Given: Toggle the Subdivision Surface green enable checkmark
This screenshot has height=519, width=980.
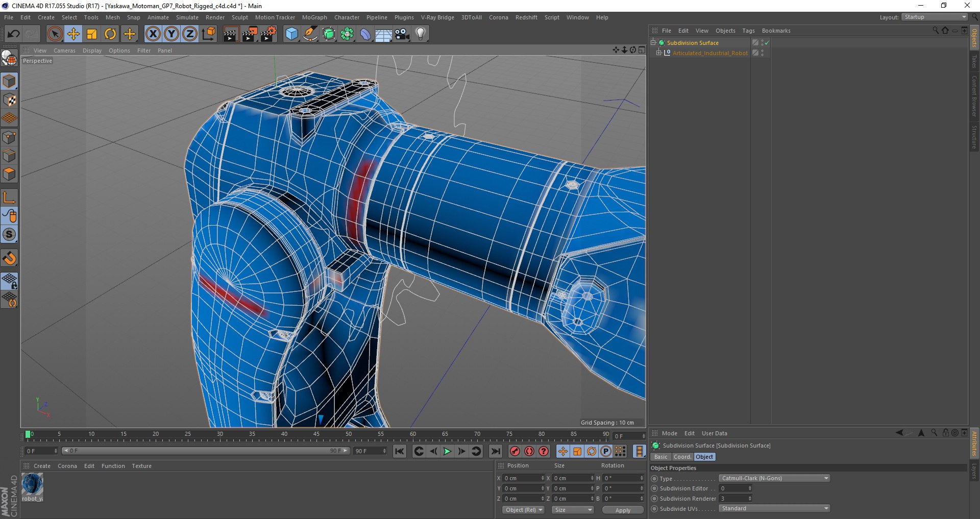Looking at the screenshot, I should point(767,43).
